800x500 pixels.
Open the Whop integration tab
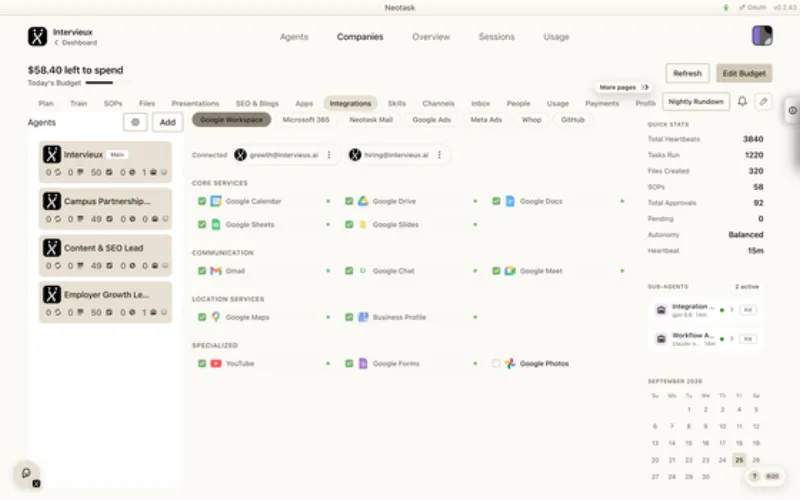[531, 120]
